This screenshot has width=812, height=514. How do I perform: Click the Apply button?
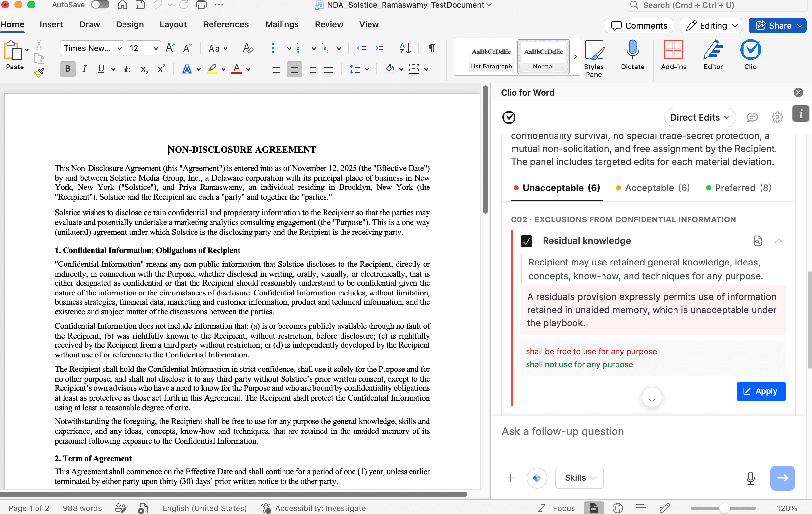[761, 391]
